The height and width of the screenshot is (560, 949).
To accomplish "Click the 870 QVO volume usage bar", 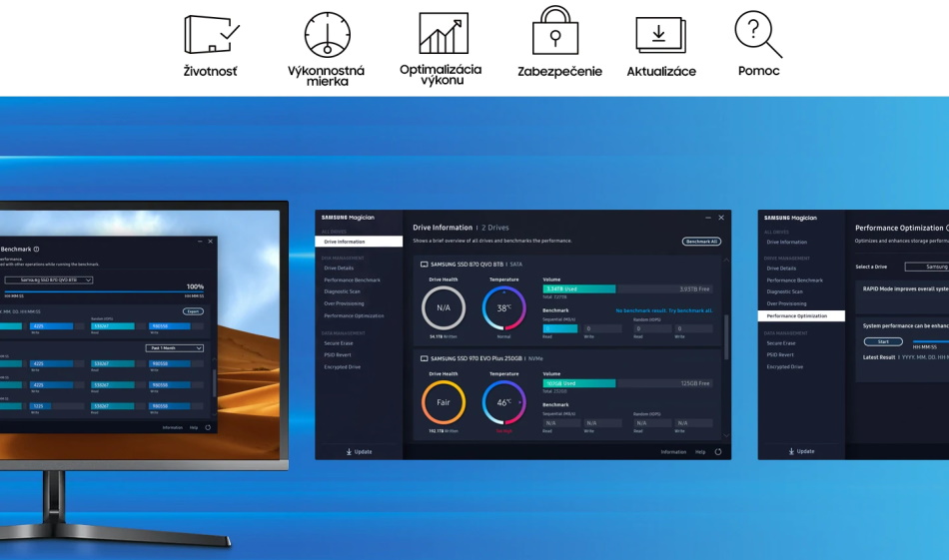I will click(x=627, y=289).
